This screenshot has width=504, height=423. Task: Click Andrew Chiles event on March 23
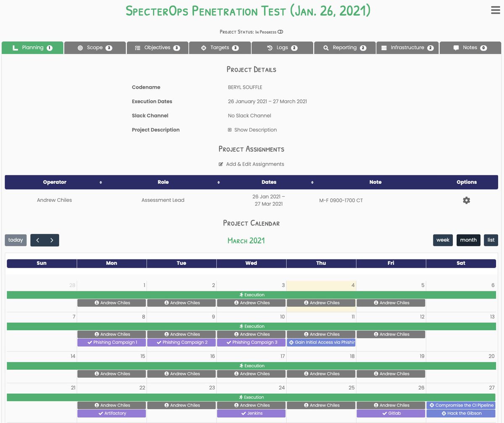(181, 405)
